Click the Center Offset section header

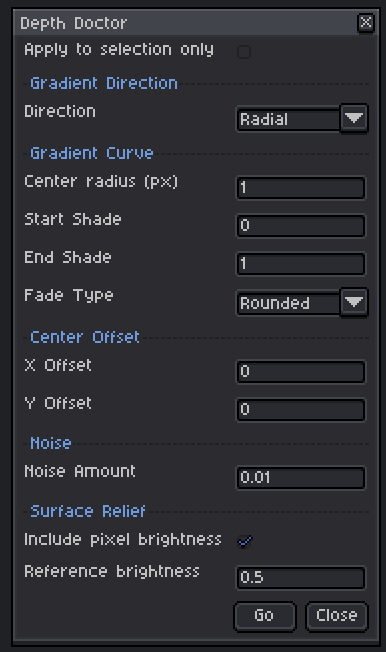[x=85, y=337]
